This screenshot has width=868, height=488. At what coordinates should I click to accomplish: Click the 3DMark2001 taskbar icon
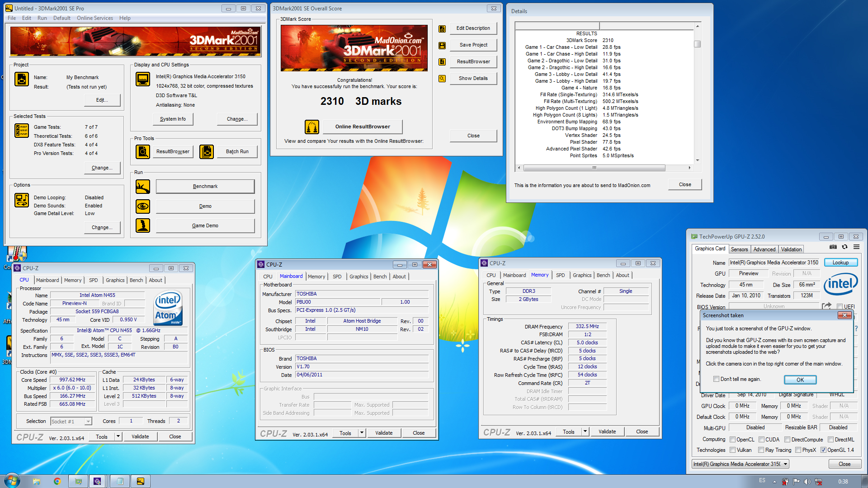coord(141,481)
